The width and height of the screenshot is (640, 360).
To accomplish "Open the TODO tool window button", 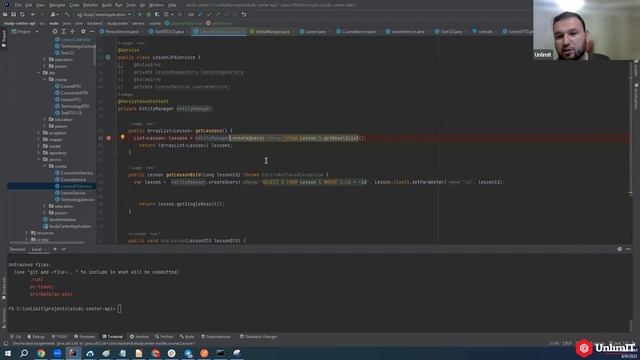I will pos(60,337).
